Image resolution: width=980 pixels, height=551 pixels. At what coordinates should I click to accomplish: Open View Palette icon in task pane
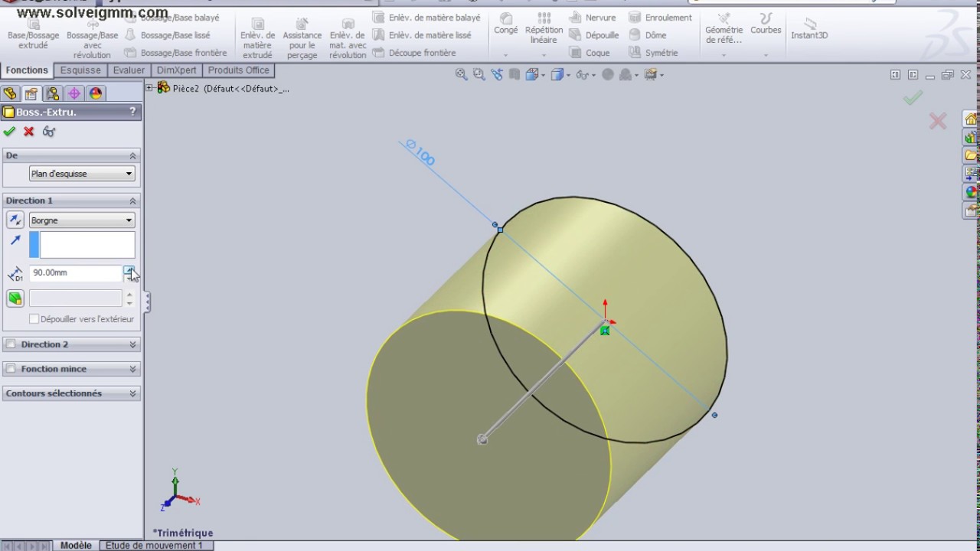971,174
